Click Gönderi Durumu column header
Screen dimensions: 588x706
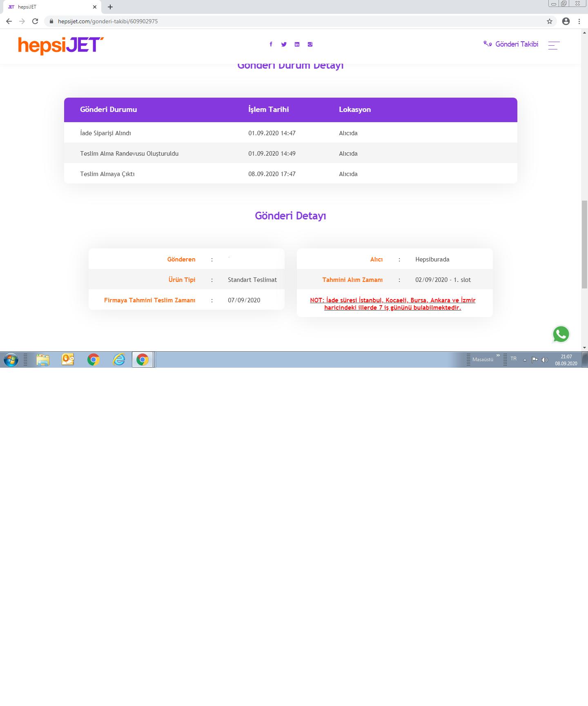click(x=109, y=109)
